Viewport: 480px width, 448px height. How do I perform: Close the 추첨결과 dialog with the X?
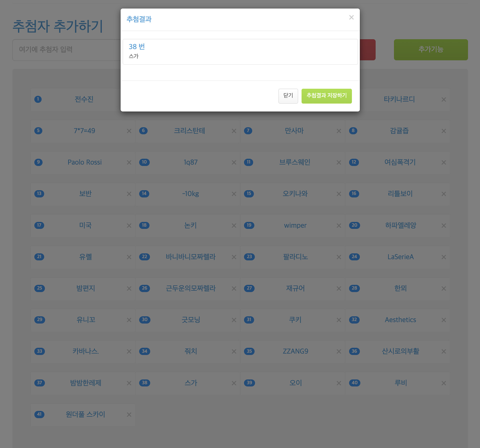(351, 17)
